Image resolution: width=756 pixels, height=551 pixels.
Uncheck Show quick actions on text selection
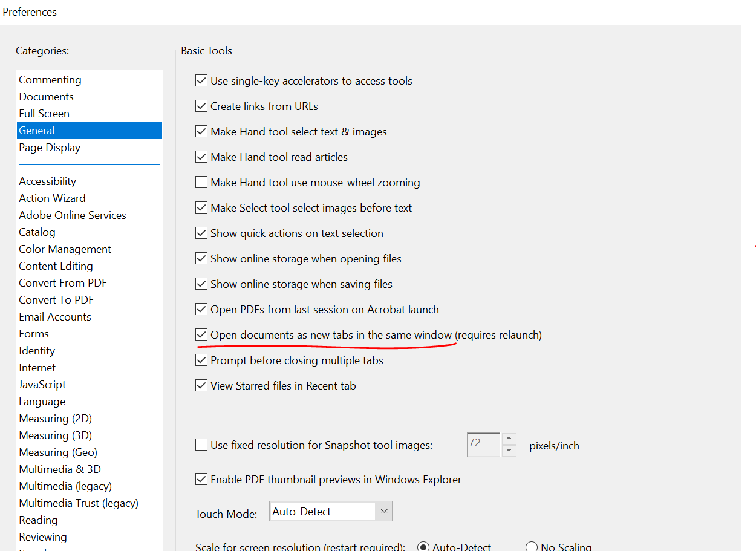point(201,233)
